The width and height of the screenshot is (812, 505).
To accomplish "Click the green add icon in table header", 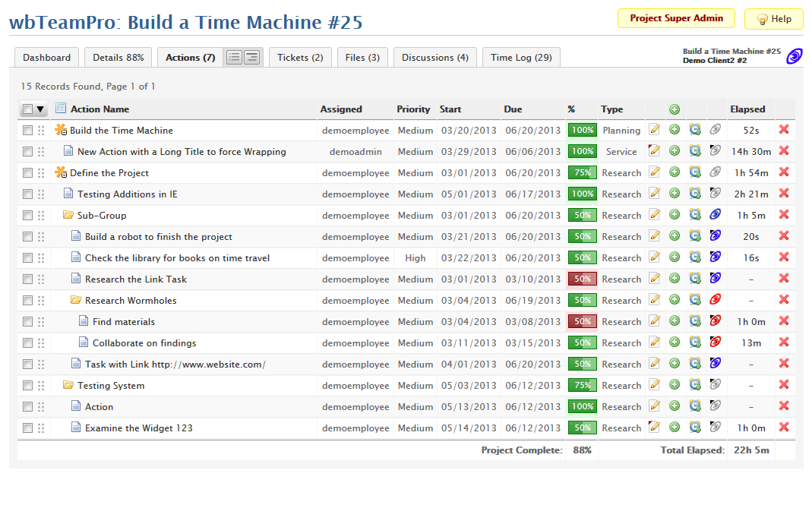I will (x=675, y=109).
